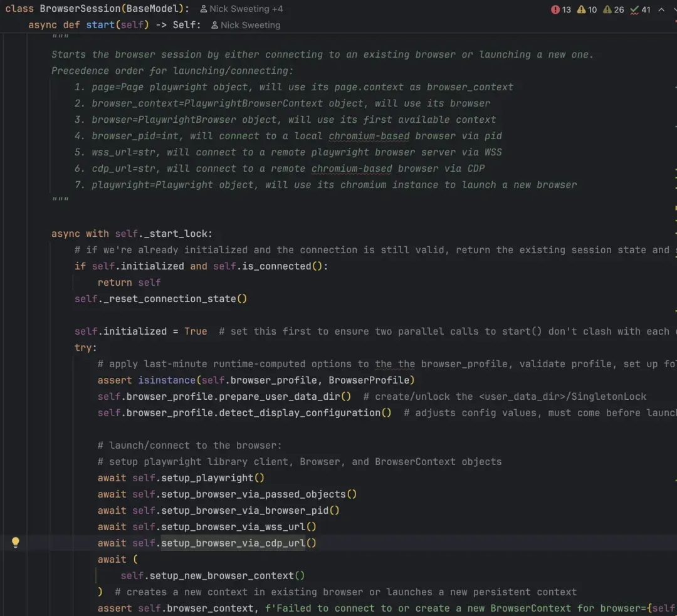Click 'True' value in initialized assignment

point(196,331)
